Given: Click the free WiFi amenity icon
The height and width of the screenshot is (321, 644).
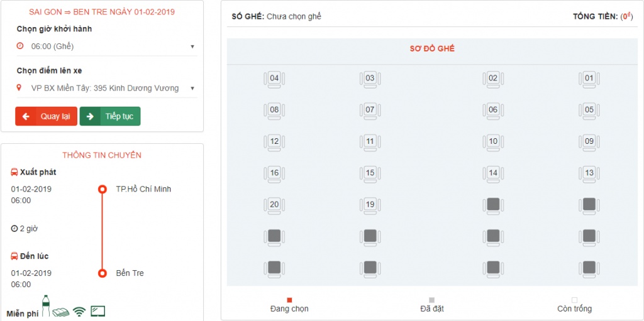Looking at the screenshot, I should 79,312.
